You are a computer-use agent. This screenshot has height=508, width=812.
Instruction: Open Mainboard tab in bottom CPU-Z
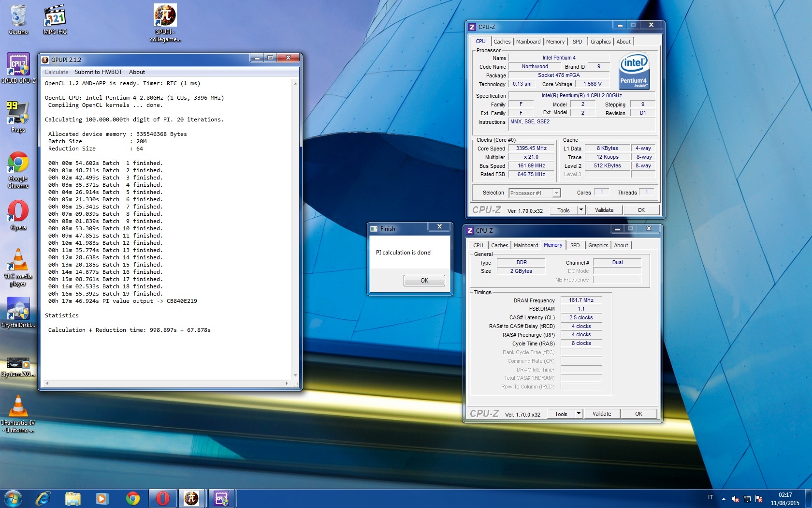click(526, 245)
